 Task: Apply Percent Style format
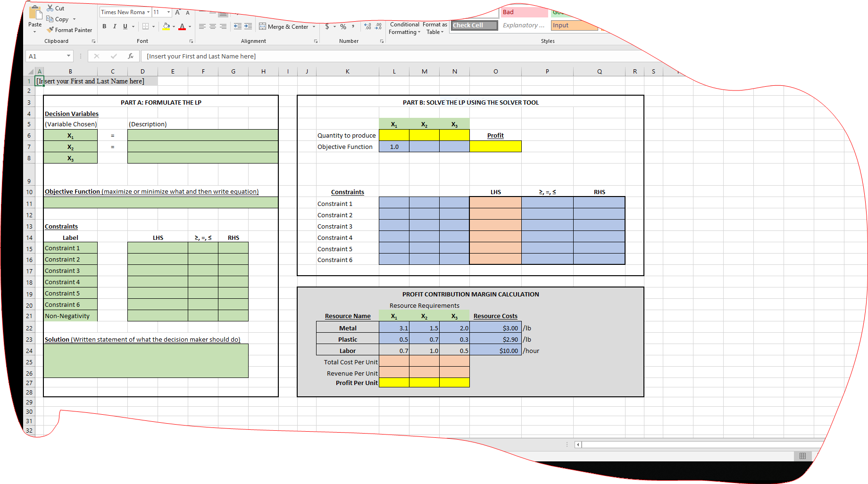[x=343, y=26]
